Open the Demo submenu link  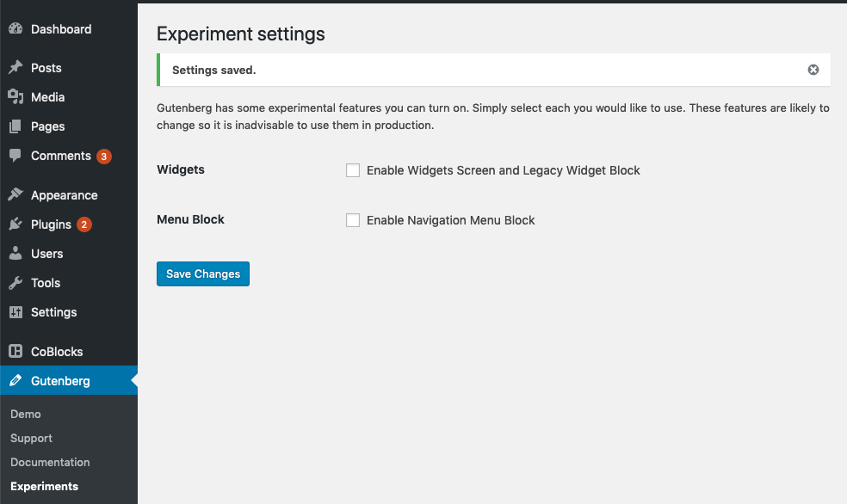25,414
